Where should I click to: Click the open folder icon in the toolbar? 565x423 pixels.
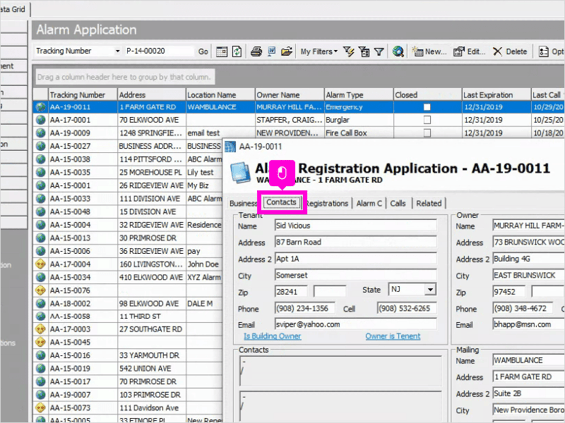pyautogui.click(x=286, y=52)
